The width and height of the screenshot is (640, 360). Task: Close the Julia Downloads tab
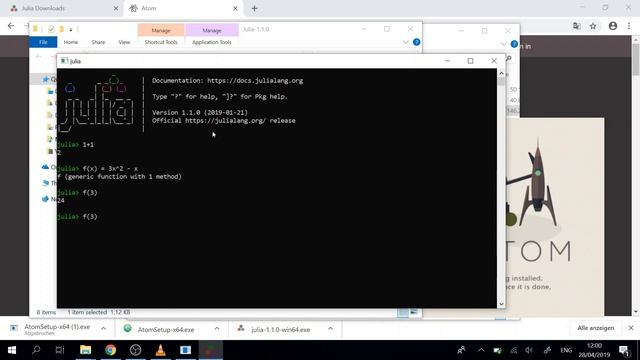116,8
